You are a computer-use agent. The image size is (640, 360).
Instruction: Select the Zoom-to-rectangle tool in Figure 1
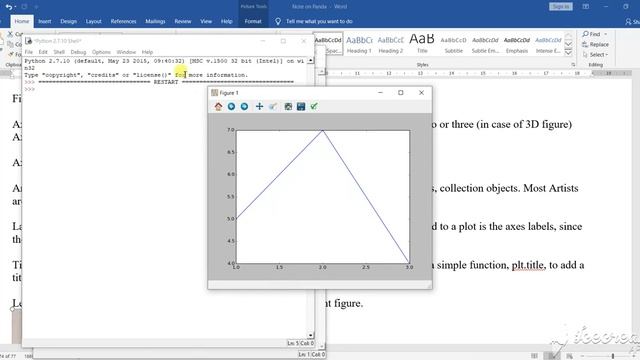(x=273, y=107)
